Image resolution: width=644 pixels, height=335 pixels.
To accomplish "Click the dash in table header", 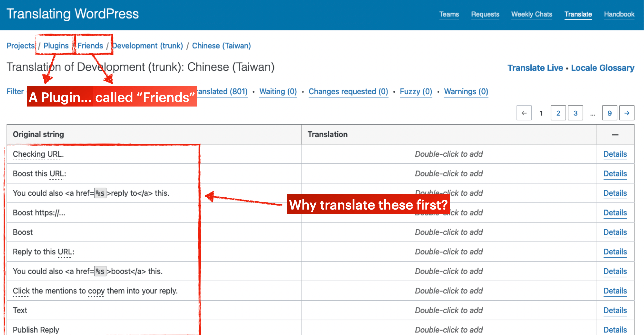I will (615, 135).
